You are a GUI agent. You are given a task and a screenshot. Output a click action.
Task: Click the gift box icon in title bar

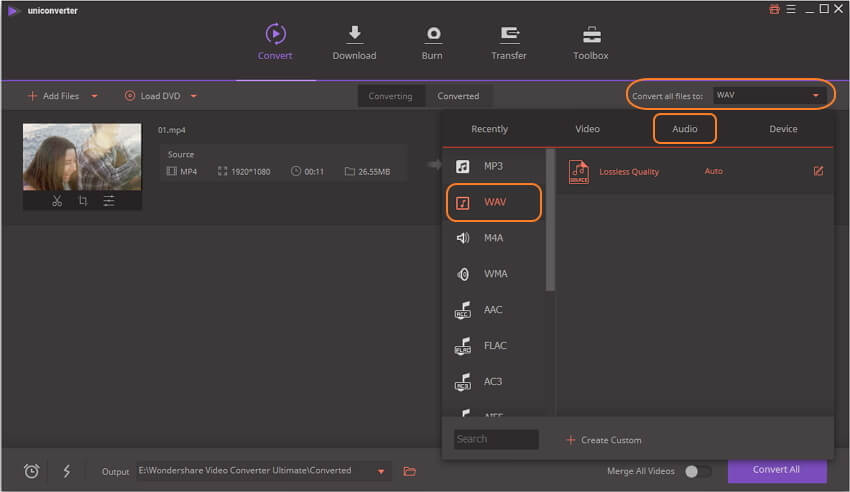(774, 9)
